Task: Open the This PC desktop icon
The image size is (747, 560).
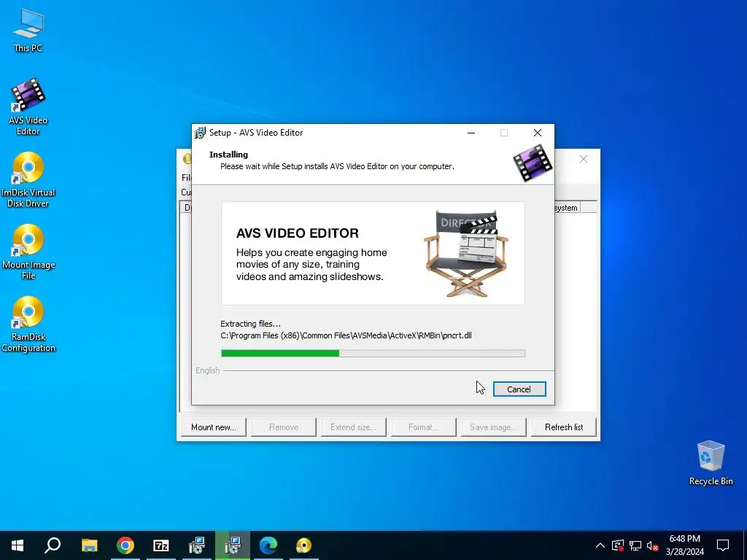Action: point(28,31)
